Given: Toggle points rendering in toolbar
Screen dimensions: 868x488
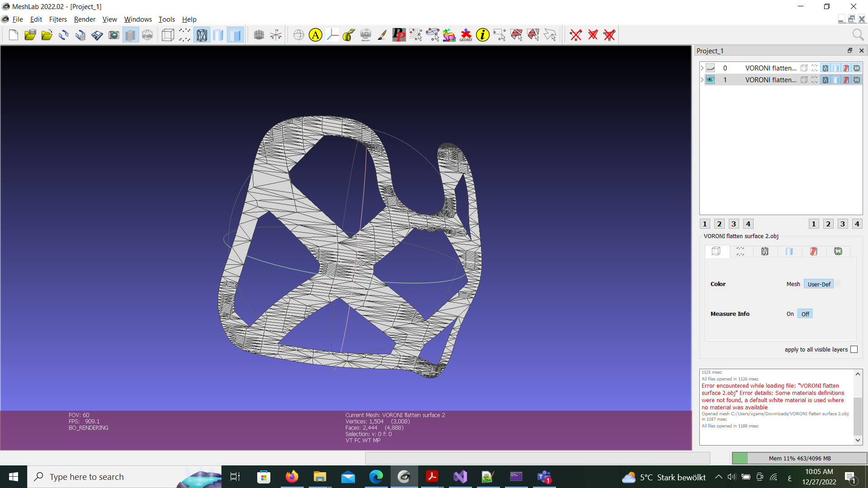Looking at the screenshot, I should [x=185, y=35].
